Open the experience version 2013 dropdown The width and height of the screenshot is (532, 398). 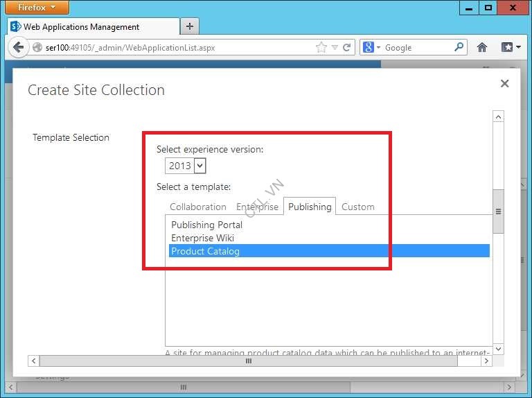click(200, 166)
